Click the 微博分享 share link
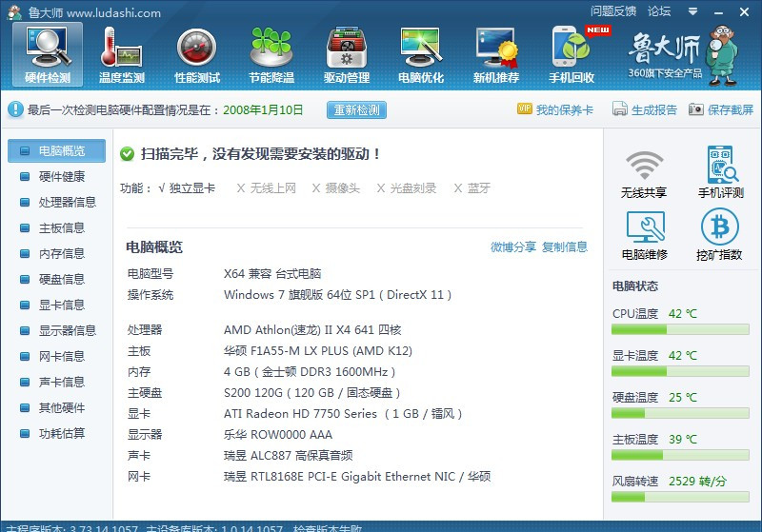The height and width of the screenshot is (532, 762). pyautogui.click(x=513, y=246)
